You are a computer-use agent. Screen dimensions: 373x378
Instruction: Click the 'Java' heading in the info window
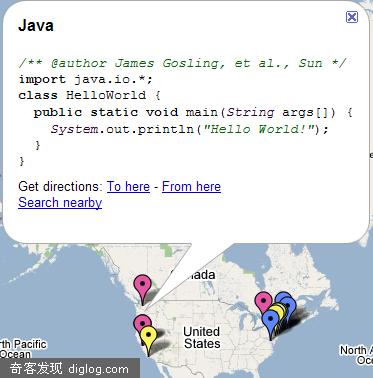click(36, 26)
